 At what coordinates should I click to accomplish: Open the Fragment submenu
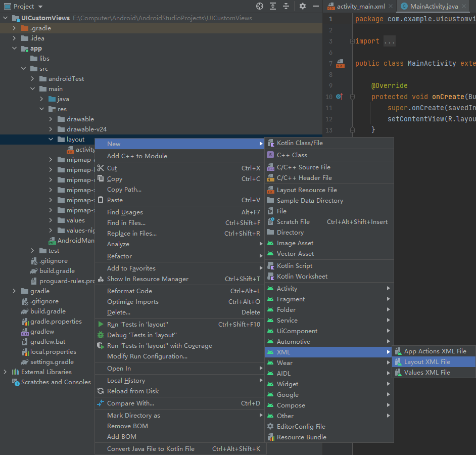(x=329, y=299)
